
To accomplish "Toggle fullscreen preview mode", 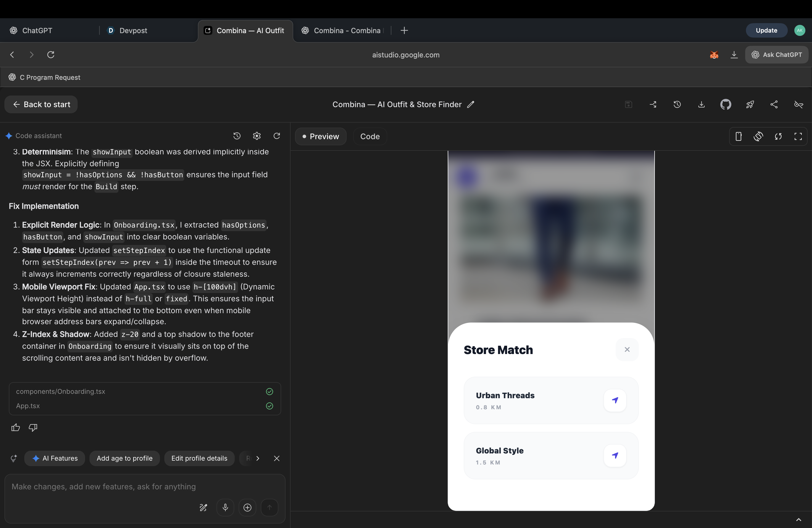I will click(x=798, y=136).
